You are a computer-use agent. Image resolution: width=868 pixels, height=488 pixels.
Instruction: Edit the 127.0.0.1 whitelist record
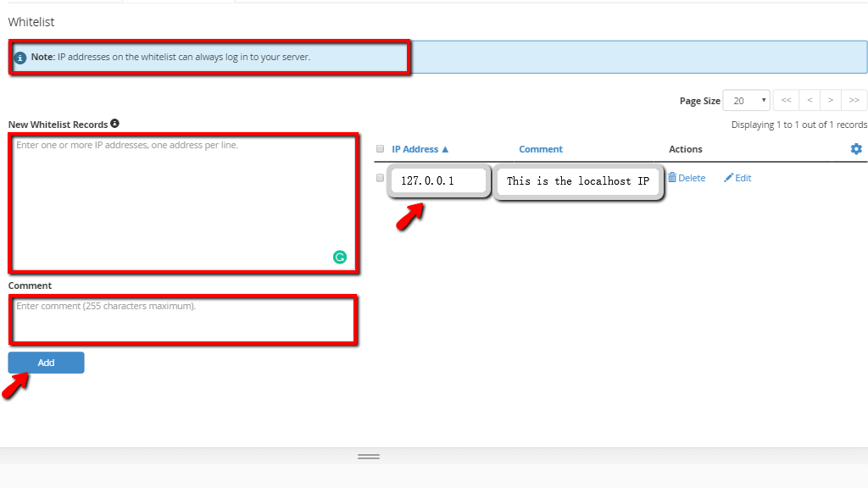(737, 178)
